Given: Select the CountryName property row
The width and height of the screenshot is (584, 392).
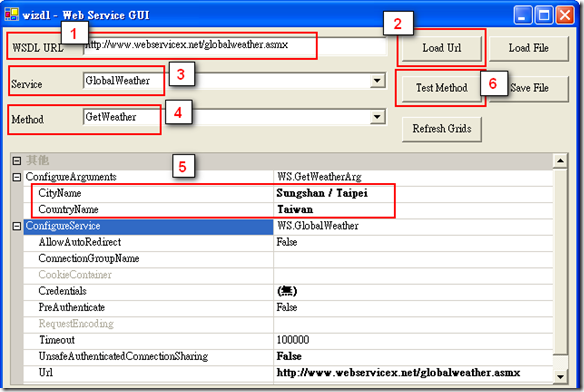Looking at the screenshot, I should click(x=288, y=210).
